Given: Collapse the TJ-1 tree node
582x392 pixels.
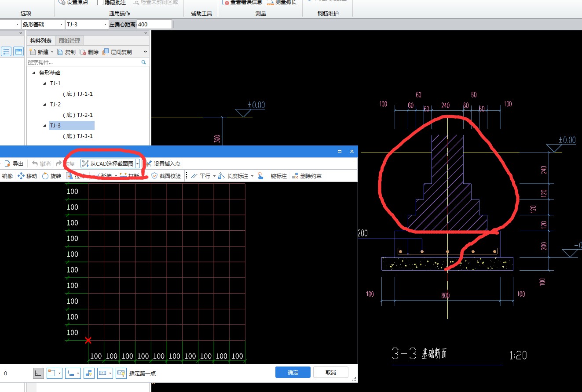Looking at the screenshot, I should tap(44, 83).
